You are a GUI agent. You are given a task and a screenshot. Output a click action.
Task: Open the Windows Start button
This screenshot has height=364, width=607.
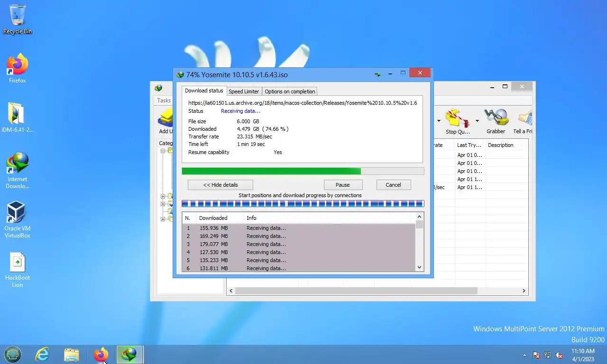pos(13,355)
